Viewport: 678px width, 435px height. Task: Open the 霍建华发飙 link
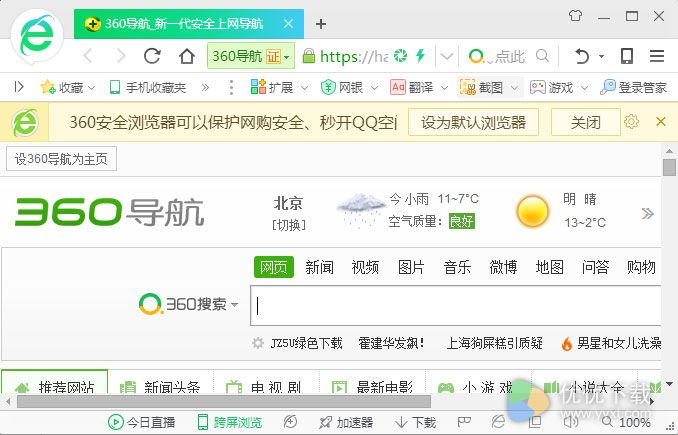391,343
